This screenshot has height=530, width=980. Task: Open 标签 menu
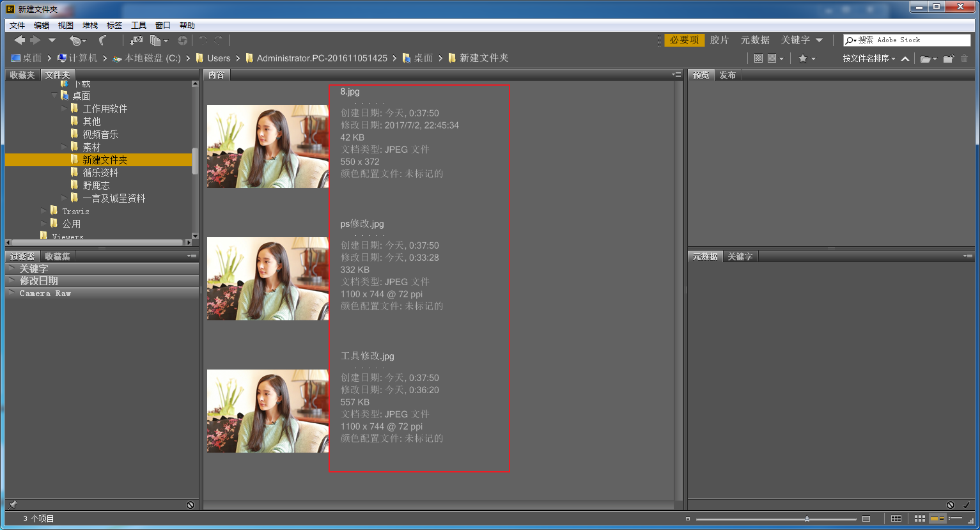[x=114, y=26]
